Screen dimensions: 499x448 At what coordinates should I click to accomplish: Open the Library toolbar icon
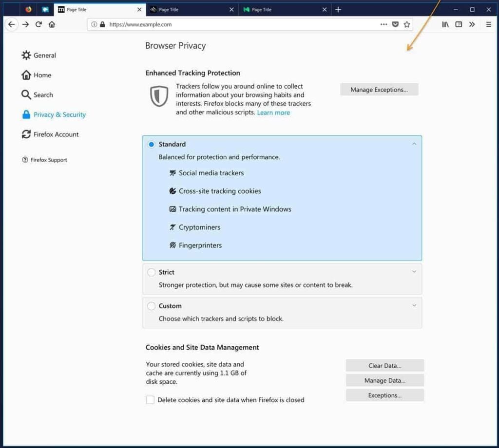point(445,24)
